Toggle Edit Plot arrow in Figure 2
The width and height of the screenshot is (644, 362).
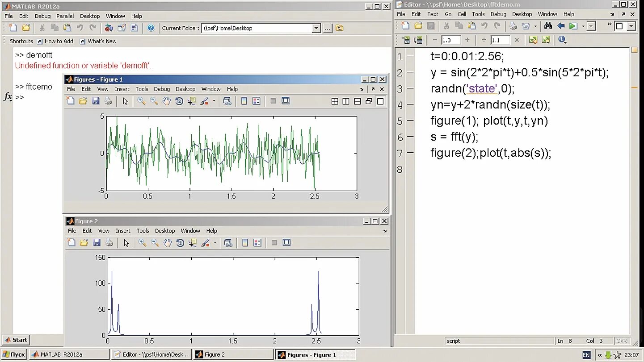point(126,243)
